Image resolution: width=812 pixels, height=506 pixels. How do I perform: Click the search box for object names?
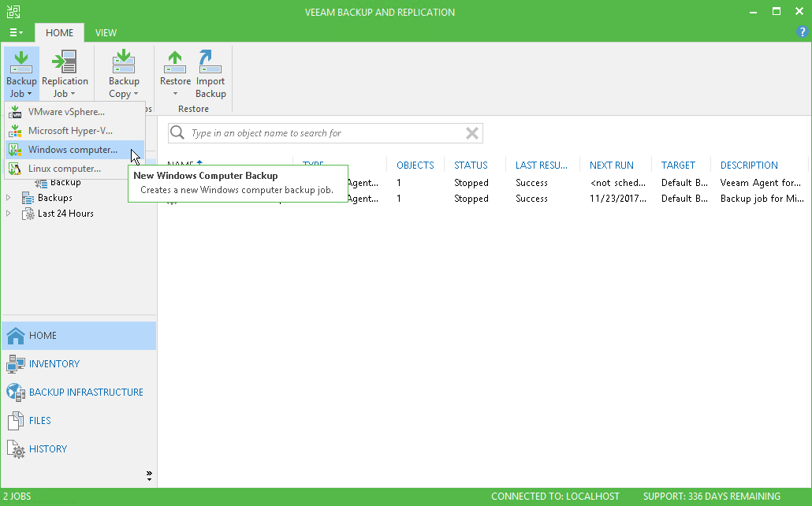click(326, 133)
